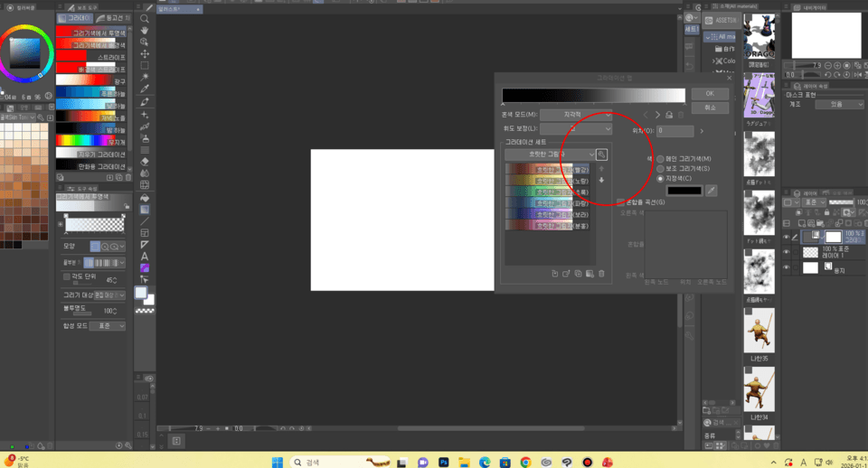Enable the 혼합율 곡선(G) checkbox
The width and height of the screenshot is (868, 468).
point(620,201)
